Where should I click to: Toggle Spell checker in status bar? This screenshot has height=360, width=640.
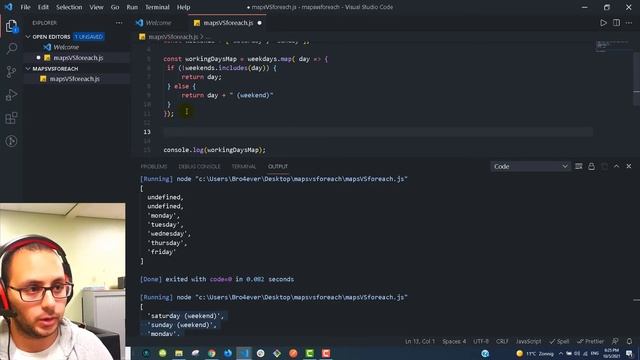[560, 341]
